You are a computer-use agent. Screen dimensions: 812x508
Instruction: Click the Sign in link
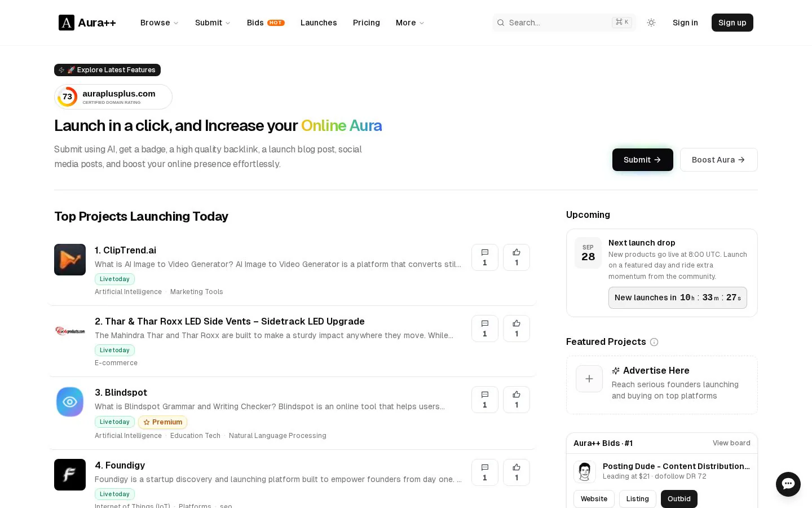pos(685,23)
